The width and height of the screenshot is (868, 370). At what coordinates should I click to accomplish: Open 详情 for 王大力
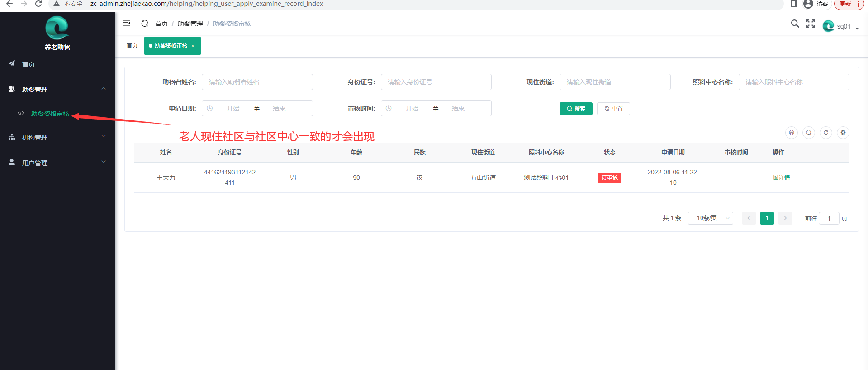782,178
